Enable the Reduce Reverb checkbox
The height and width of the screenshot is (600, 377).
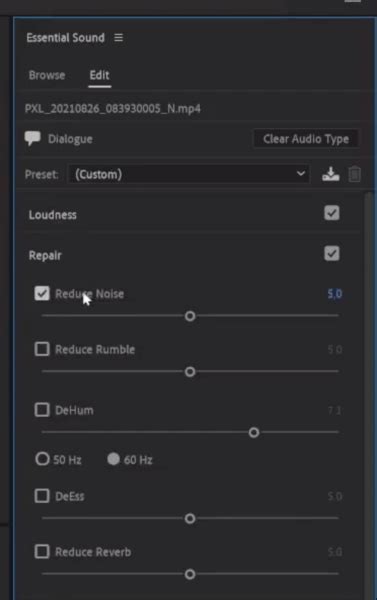click(x=42, y=552)
